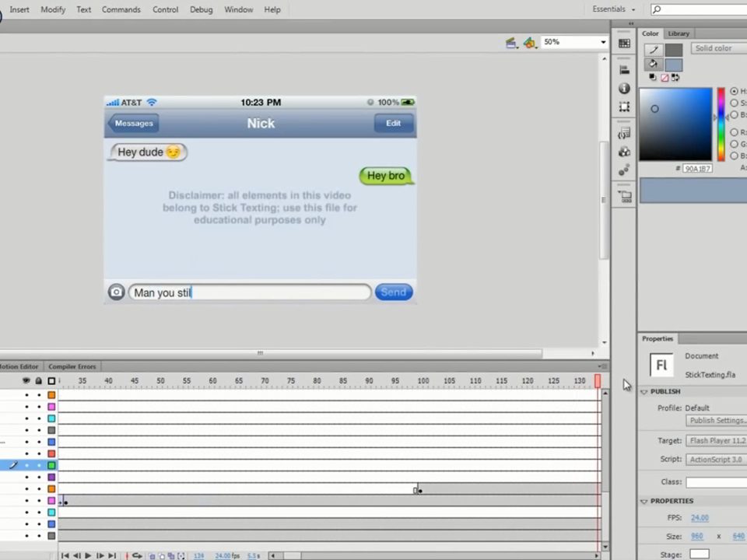
Task: Click the Edit Multiple Frames icon
Action: [x=171, y=555]
